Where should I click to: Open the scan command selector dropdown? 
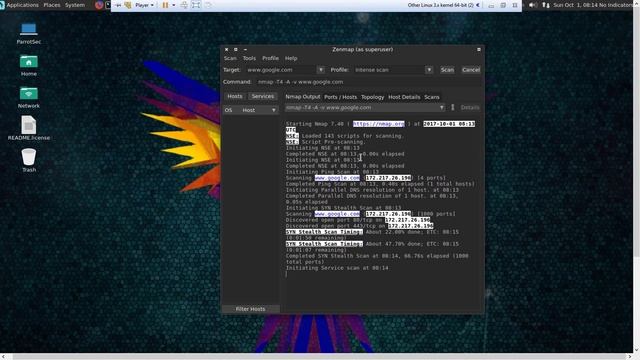pos(442,107)
